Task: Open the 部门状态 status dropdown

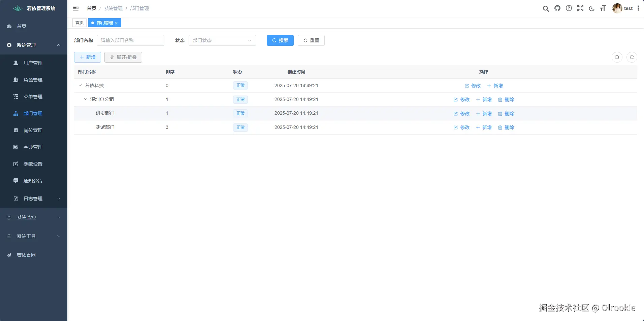Action: 222,40
